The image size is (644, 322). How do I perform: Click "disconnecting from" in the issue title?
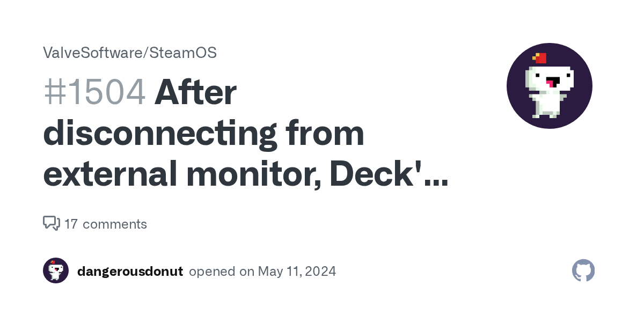coord(203,134)
